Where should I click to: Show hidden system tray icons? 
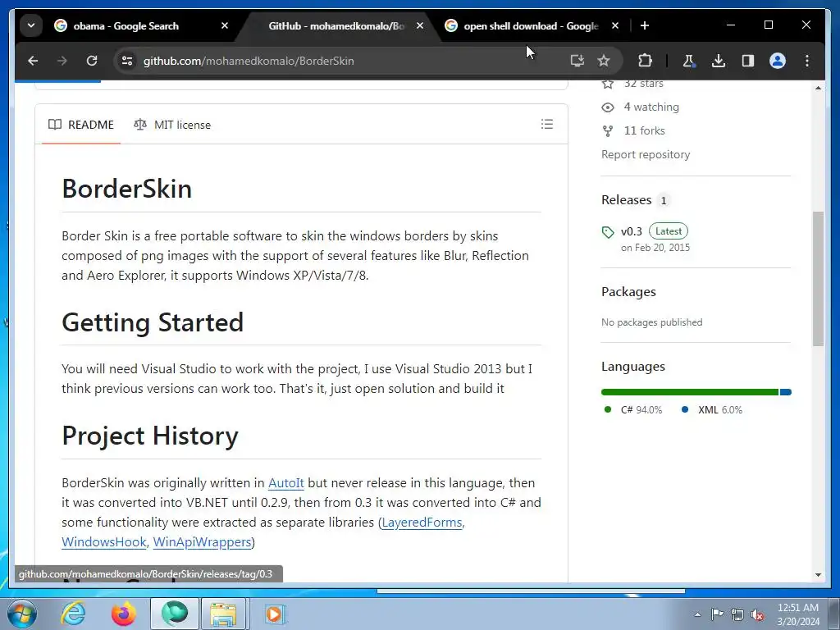click(x=697, y=614)
